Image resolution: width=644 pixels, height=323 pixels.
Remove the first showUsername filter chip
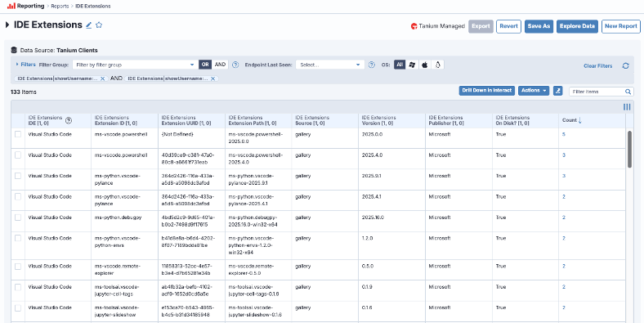pos(103,79)
